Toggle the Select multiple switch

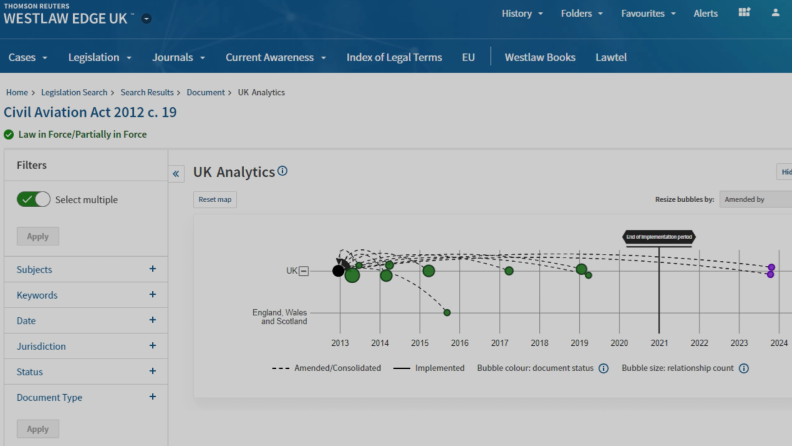coord(34,199)
